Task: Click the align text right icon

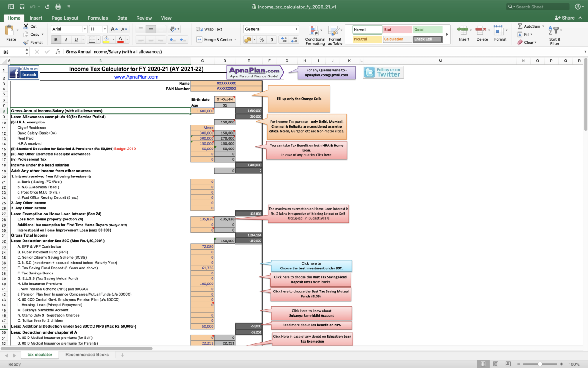Action: pyautogui.click(x=161, y=39)
